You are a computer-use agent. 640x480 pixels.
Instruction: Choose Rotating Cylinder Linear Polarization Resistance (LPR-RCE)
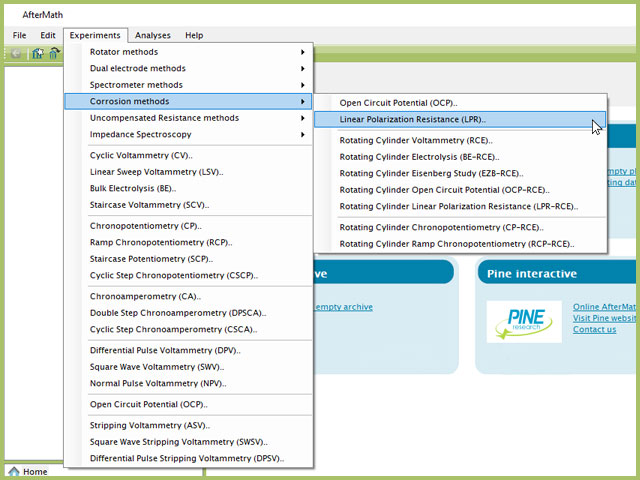click(460, 207)
